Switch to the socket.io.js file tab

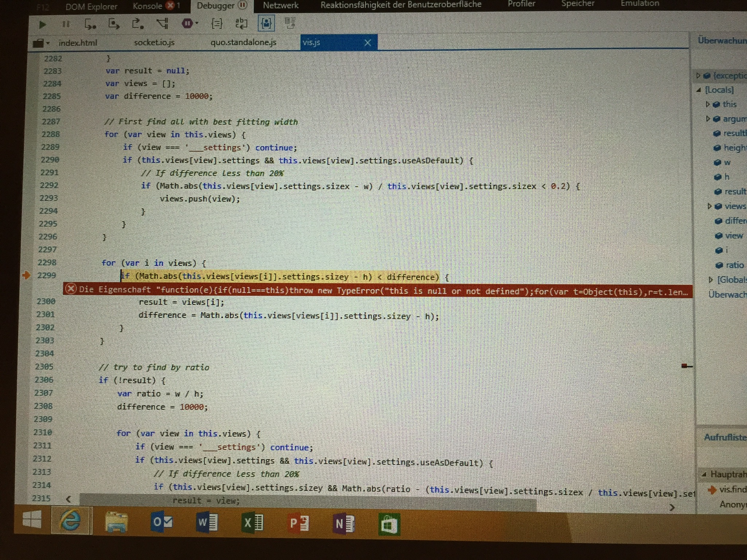(x=154, y=43)
